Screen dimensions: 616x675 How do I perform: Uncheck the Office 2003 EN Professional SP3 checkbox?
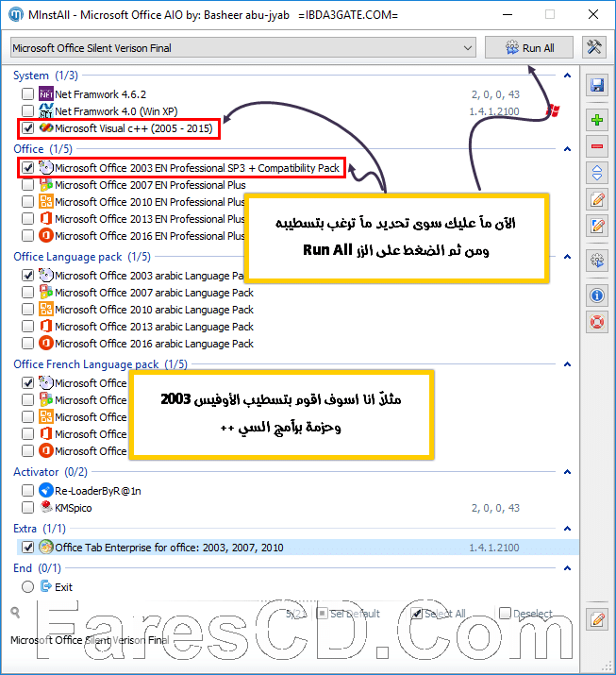click(27, 168)
